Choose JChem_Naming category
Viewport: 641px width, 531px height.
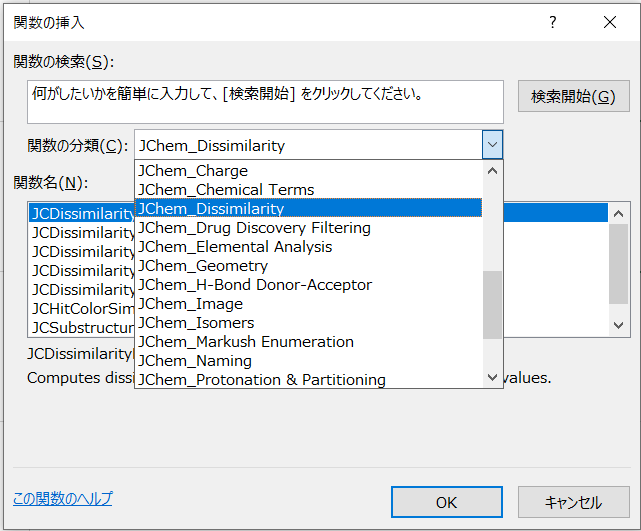click(309, 361)
